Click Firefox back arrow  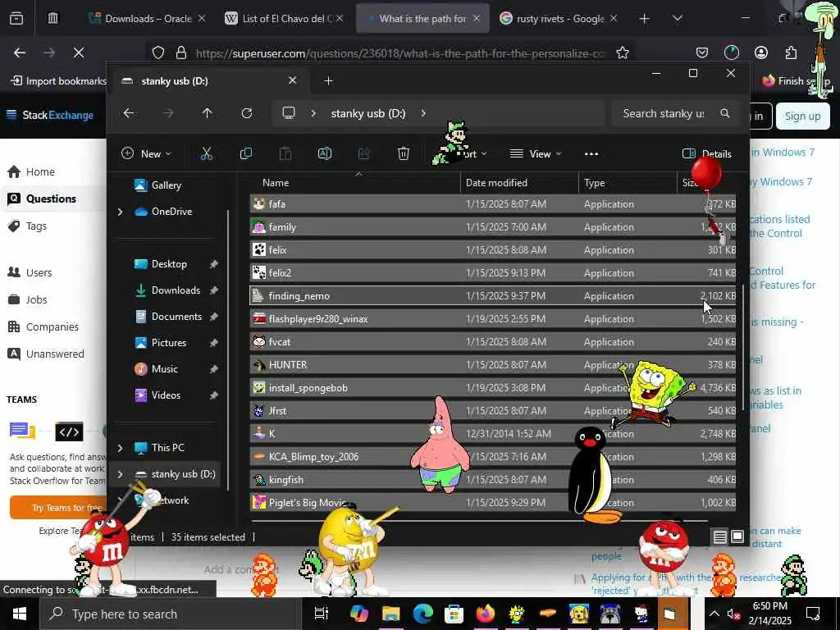20,52
